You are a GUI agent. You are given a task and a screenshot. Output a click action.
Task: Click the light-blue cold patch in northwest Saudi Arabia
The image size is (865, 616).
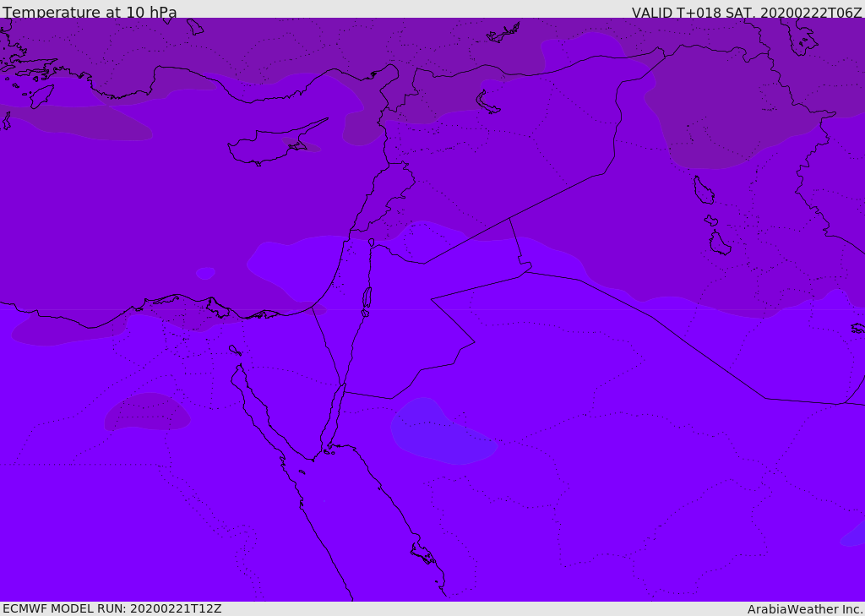[443, 431]
